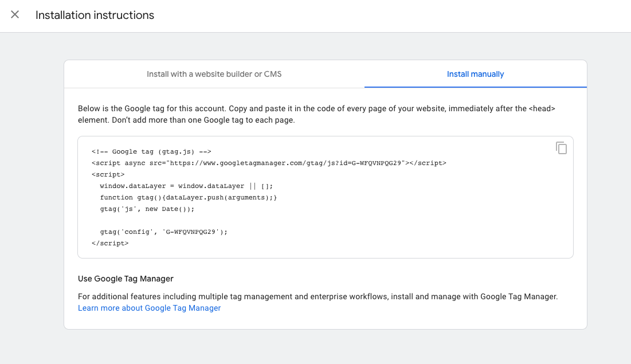Screen dimensions: 631x364
Task: Click the 'For additional features' description text
Action: 318,297
